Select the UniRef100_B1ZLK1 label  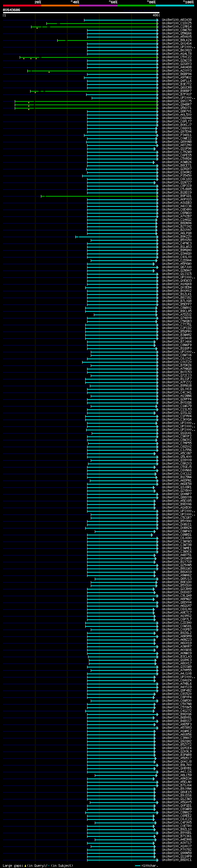click(x=176, y=294)
